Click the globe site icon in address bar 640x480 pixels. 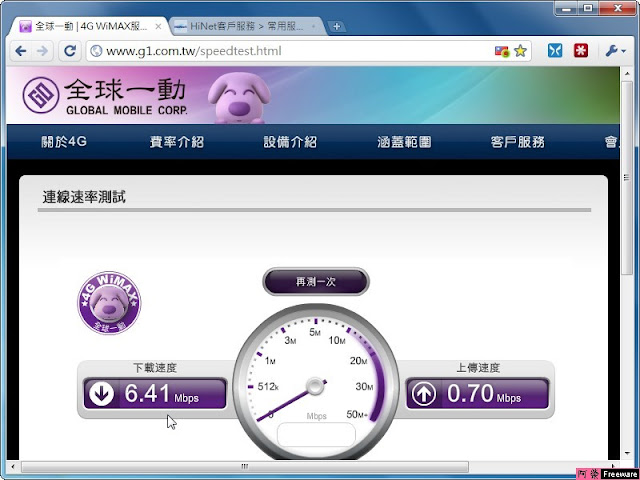(x=96, y=51)
